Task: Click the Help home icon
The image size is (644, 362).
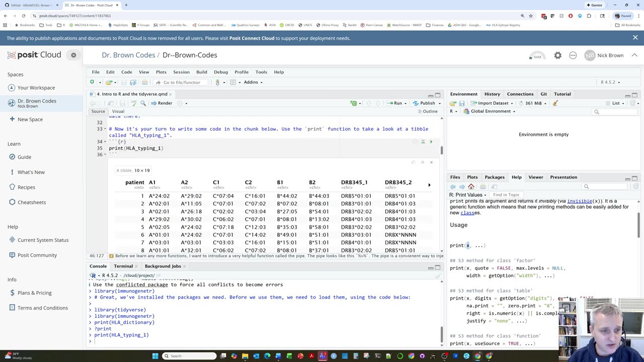Action: 471,187
